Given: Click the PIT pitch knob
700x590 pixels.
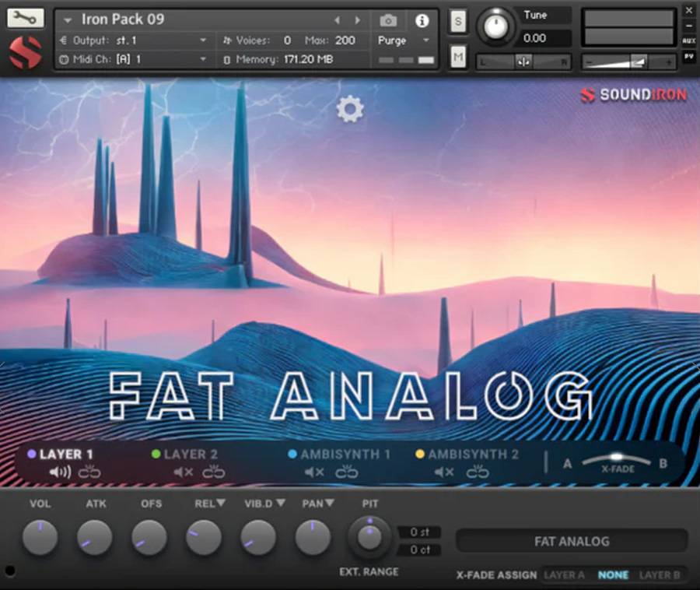Looking at the screenshot, I should click(x=369, y=536).
